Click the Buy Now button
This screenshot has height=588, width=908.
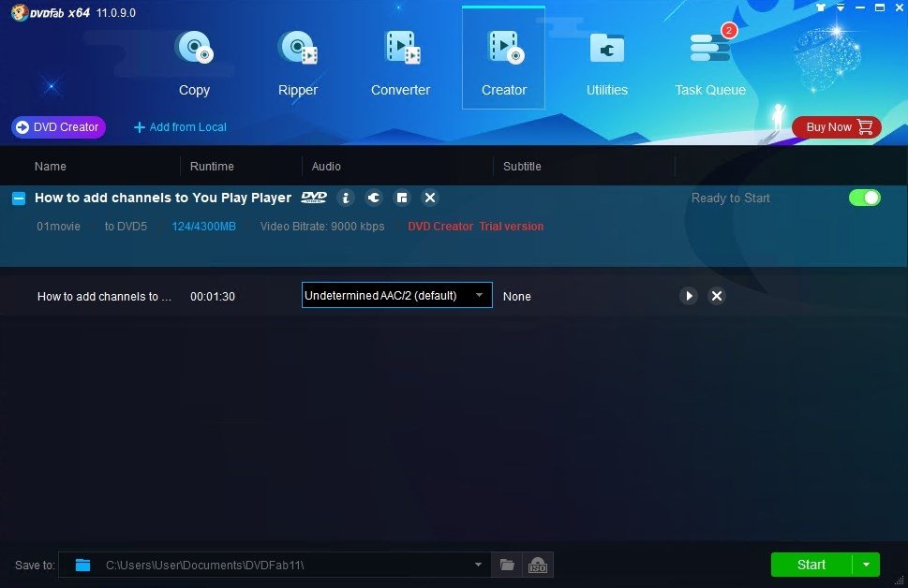tap(837, 127)
